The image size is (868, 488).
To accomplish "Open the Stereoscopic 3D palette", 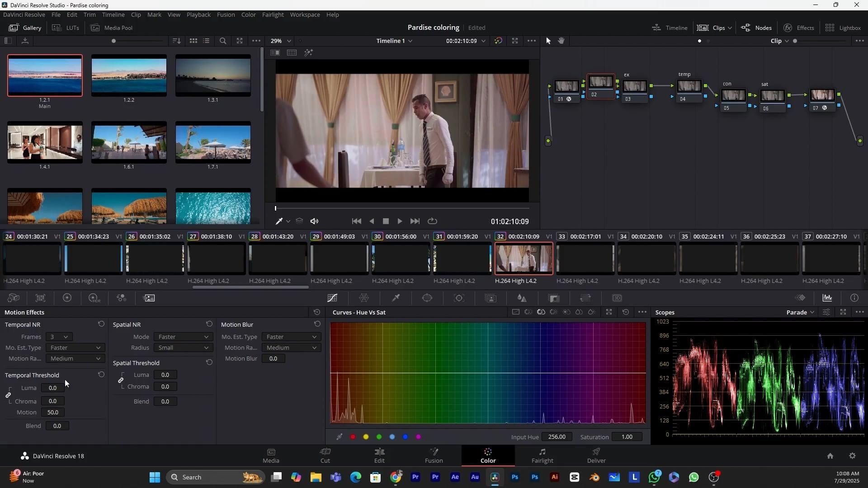I will pyautogui.click(x=617, y=298).
